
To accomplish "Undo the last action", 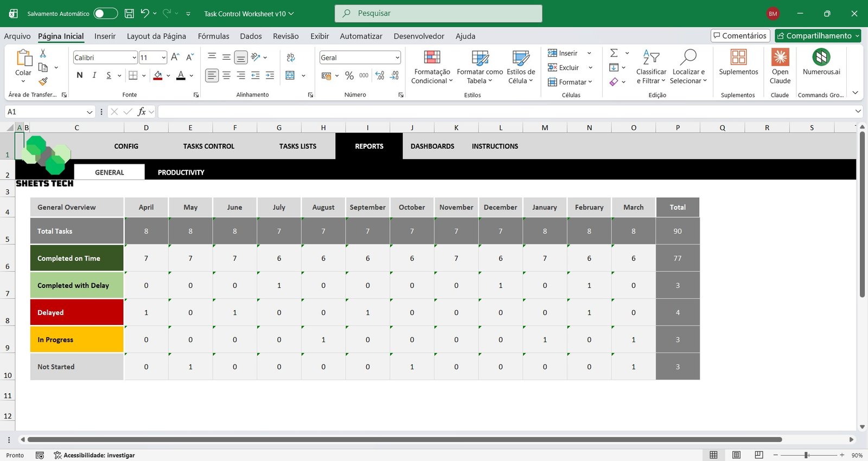I will [144, 14].
